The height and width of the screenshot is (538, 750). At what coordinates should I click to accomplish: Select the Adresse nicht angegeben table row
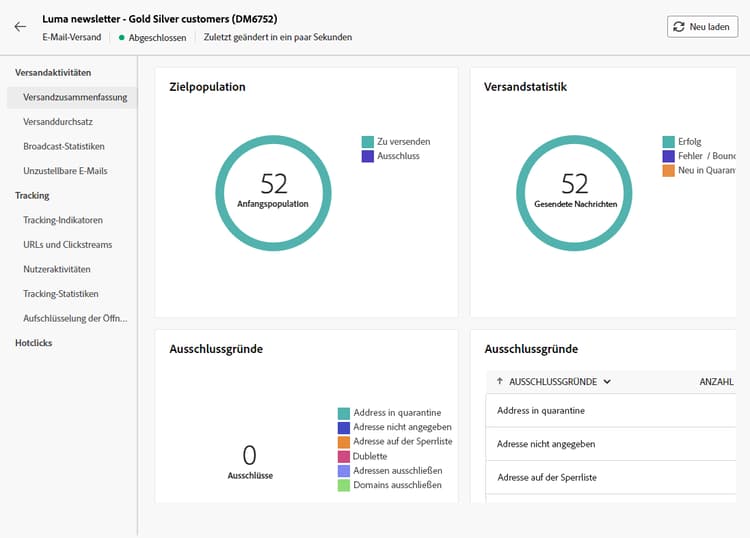point(611,444)
